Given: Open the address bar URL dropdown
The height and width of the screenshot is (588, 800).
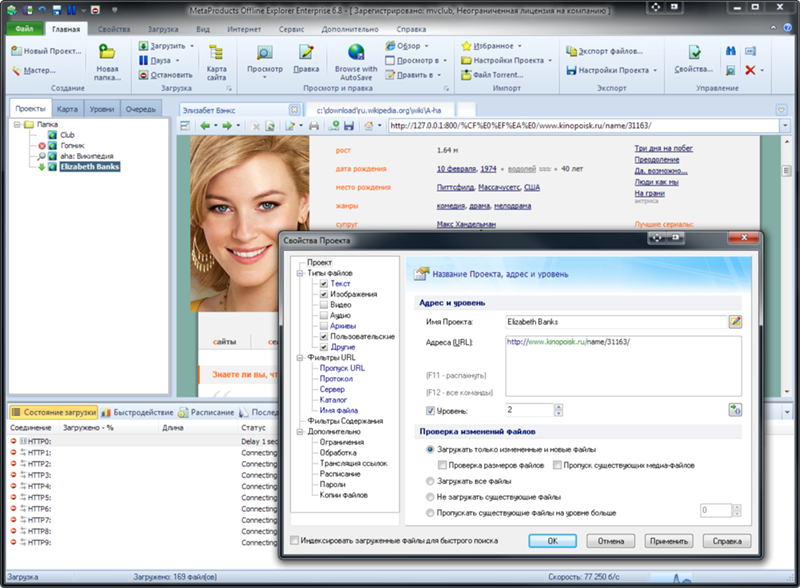Looking at the screenshot, I should point(785,126).
